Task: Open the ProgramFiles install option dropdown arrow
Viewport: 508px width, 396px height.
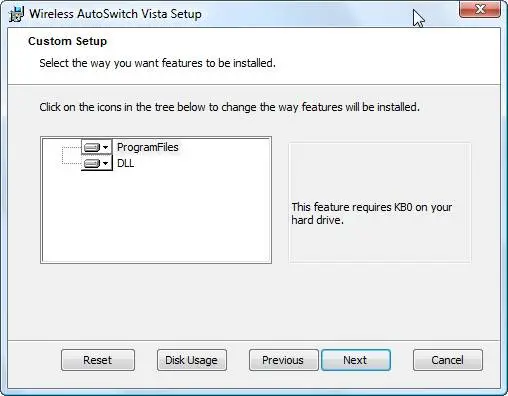Action: 106,147
